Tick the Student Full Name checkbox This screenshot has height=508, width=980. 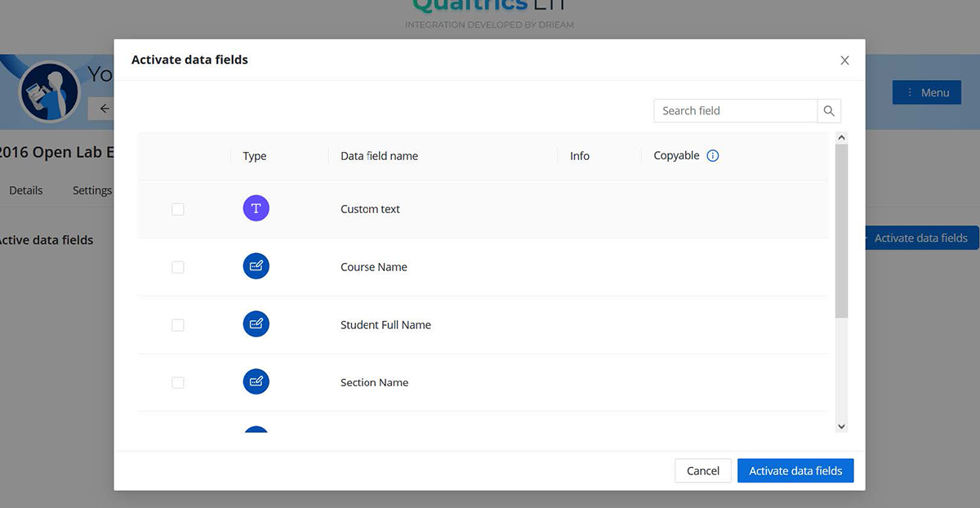pos(178,325)
